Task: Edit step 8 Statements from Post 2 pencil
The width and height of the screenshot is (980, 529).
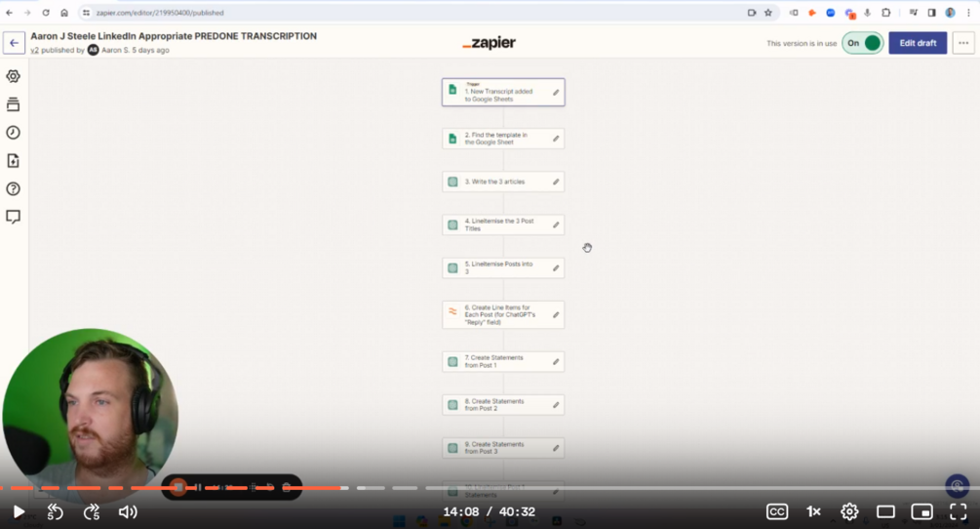Action: pyautogui.click(x=556, y=405)
